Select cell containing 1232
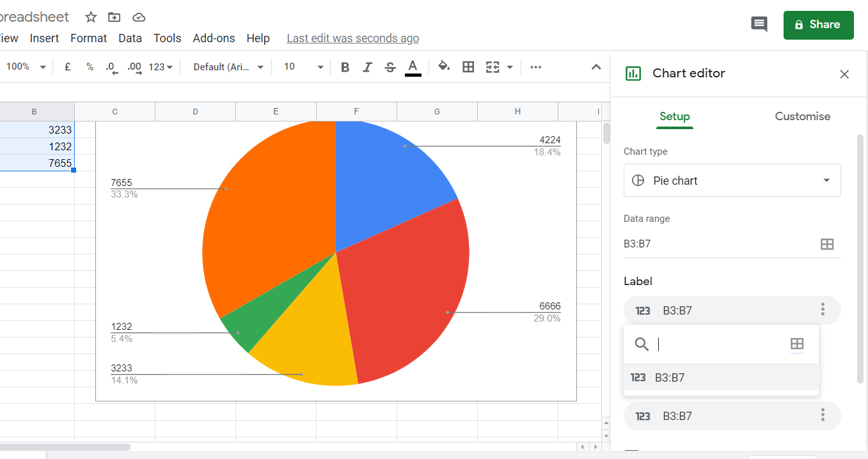The width and height of the screenshot is (868, 459). pyautogui.click(x=37, y=146)
